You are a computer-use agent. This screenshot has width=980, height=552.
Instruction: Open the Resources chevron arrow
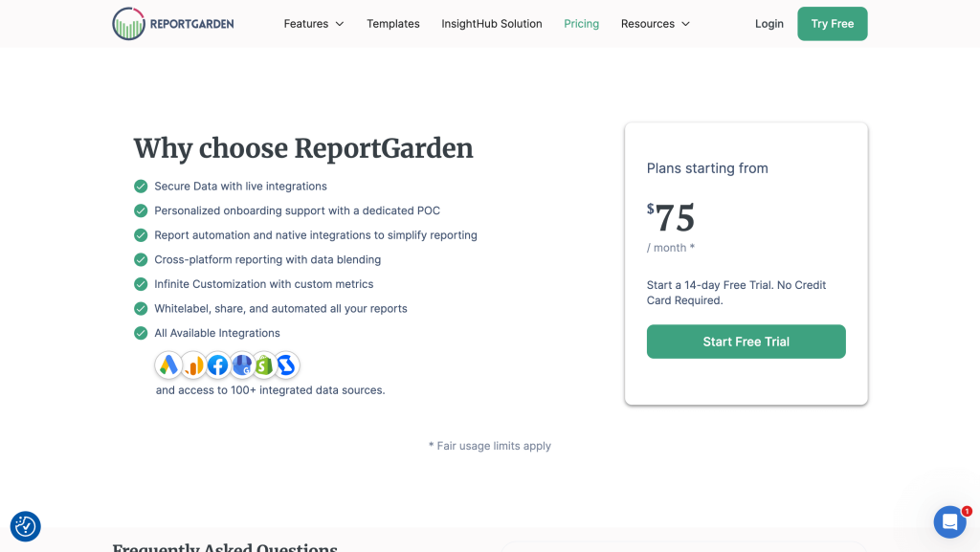(686, 24)
